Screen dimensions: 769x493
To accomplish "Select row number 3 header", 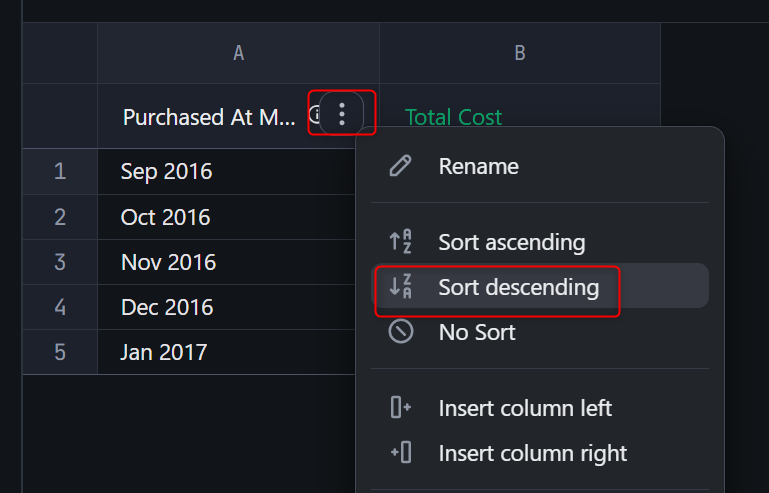I will point(60,262).
